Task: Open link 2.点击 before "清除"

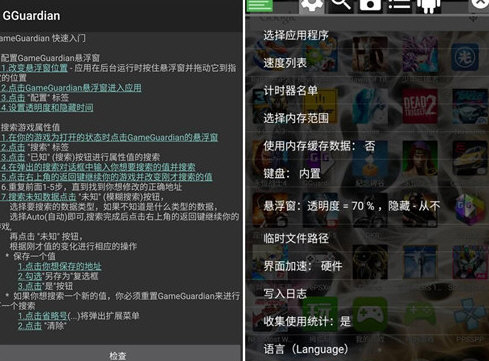Action: point(30,326)
